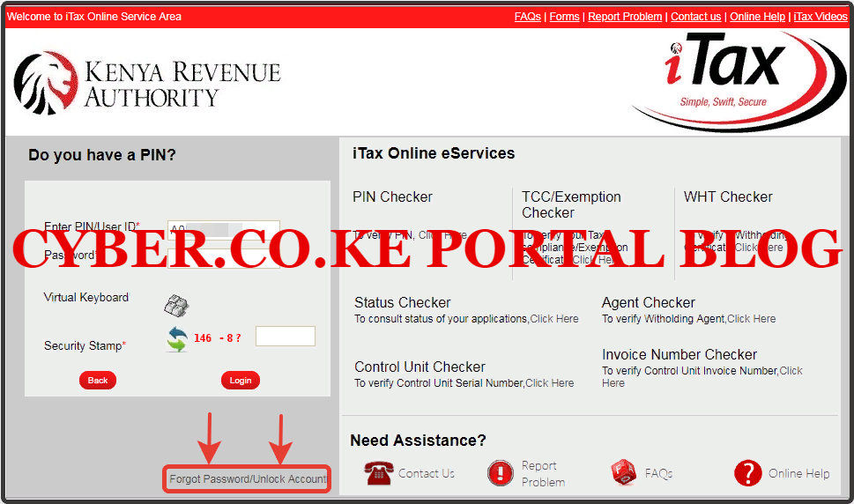Select the PIN Checker heading
854x504 pixels.
[x=392, y=196]
